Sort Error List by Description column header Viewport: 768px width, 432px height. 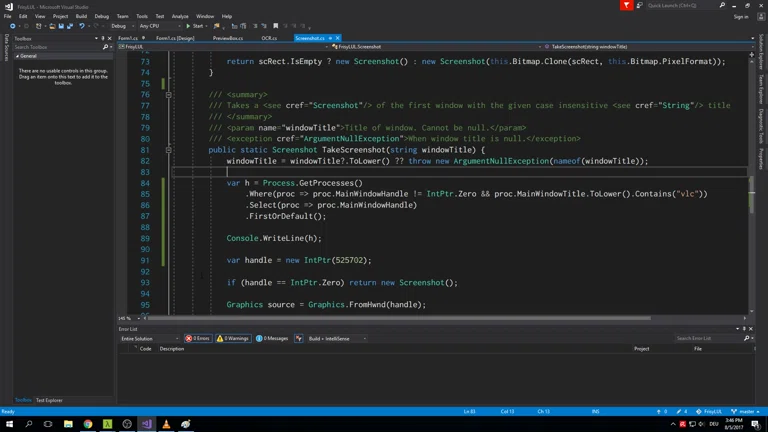pyautogui.click(x=172, y=349)
